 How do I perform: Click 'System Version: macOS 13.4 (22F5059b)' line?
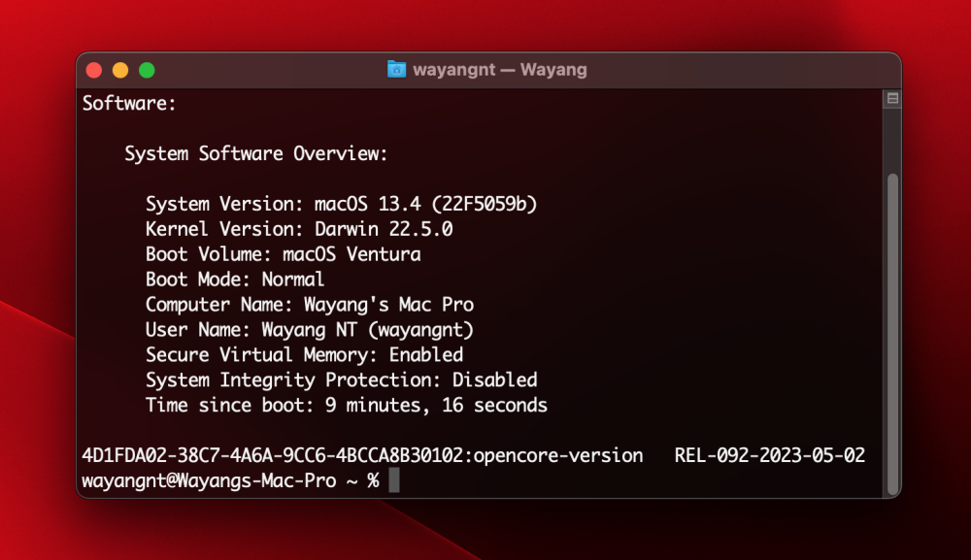click(341, 204)
